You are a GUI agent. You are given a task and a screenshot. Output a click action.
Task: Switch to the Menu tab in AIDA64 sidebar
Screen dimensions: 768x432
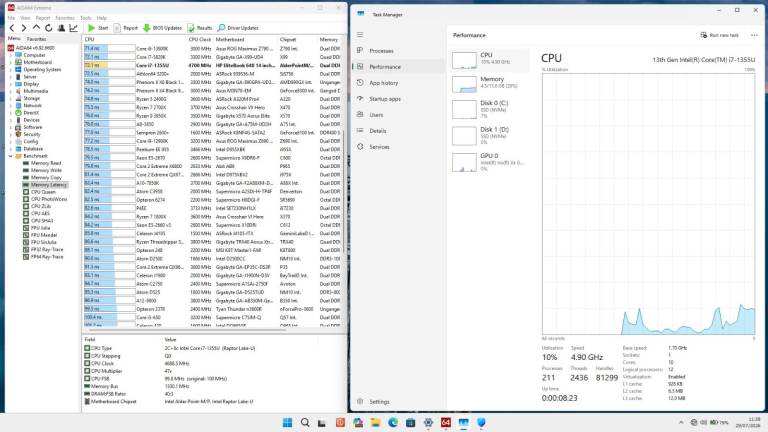pyautogui.click(x=14, y=38)
